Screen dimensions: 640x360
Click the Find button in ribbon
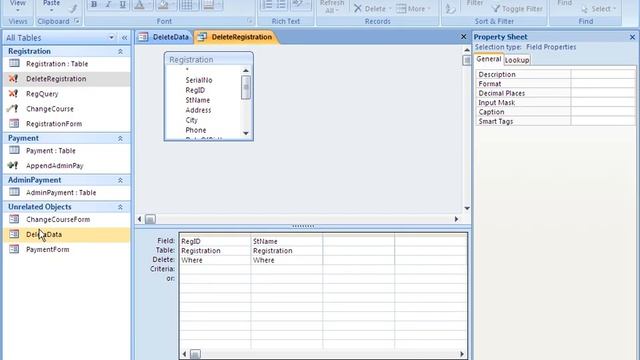coord(564,3)
